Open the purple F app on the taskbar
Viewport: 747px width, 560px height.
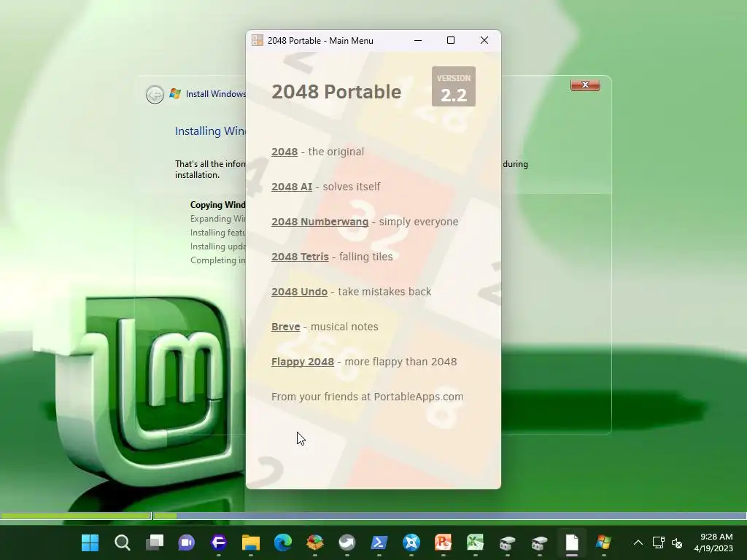coord(219,542)
